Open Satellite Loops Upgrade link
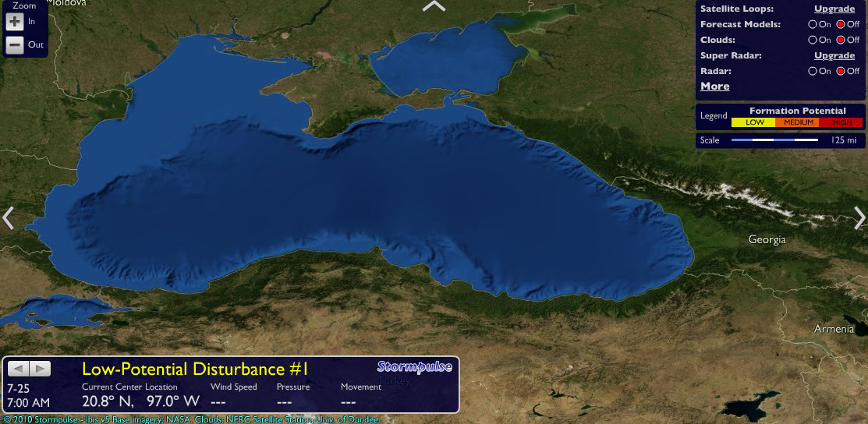Image resolution: width=868 pixels, height=424 pixels. [834, 9]
